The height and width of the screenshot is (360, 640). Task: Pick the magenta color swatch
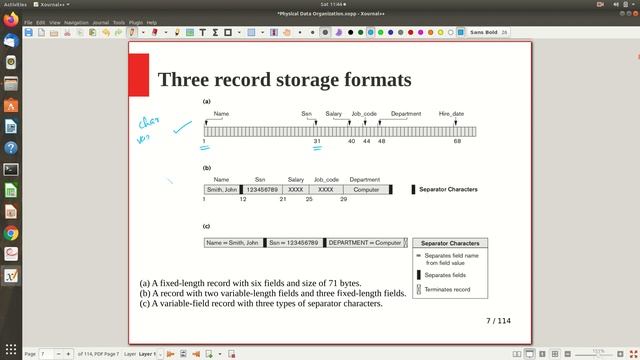click(420, 33)
